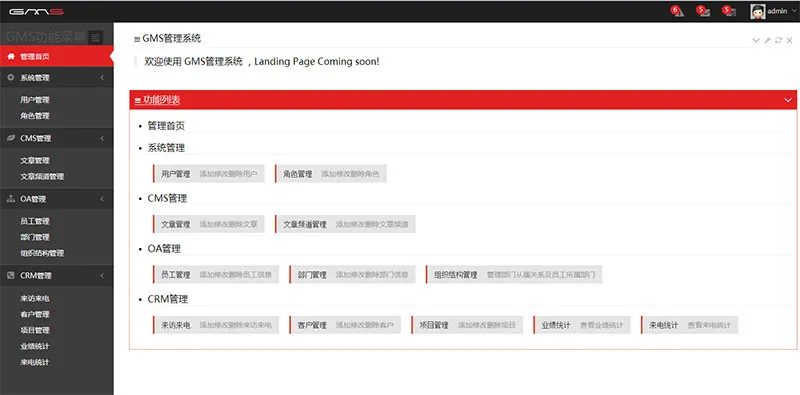Open 业绩统计 in the sidebar
This screenshot has height=395, width=800.
[x=35, y=346]
